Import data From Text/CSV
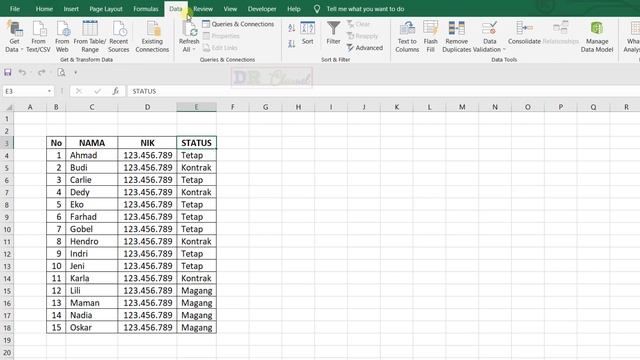Viewport: 640px width, 360px height. (x=38, y=37)
